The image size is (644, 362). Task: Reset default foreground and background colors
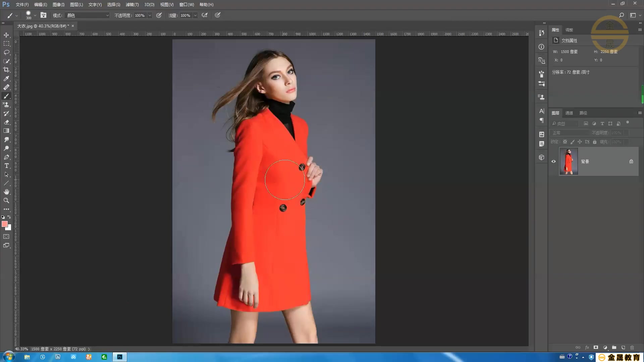(x=3, y=217)
